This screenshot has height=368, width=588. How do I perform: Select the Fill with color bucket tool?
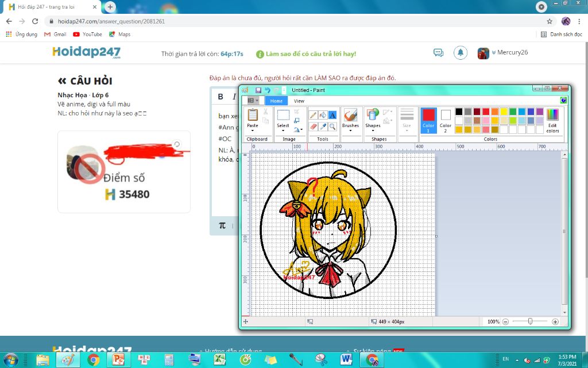click(x=323, y=115)
